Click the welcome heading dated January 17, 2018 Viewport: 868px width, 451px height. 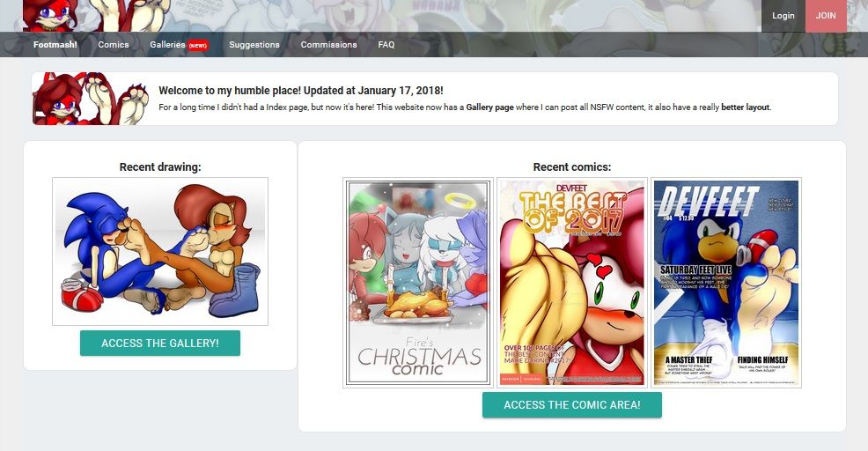pyautogui.click(x=301, y=91)
